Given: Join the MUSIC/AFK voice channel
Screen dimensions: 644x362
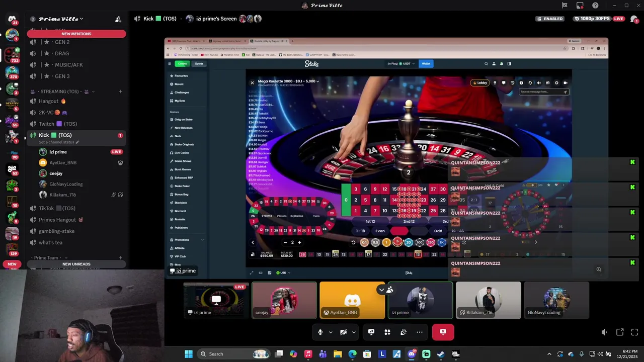Looking at the screenshot, I should tap(76, 65).
